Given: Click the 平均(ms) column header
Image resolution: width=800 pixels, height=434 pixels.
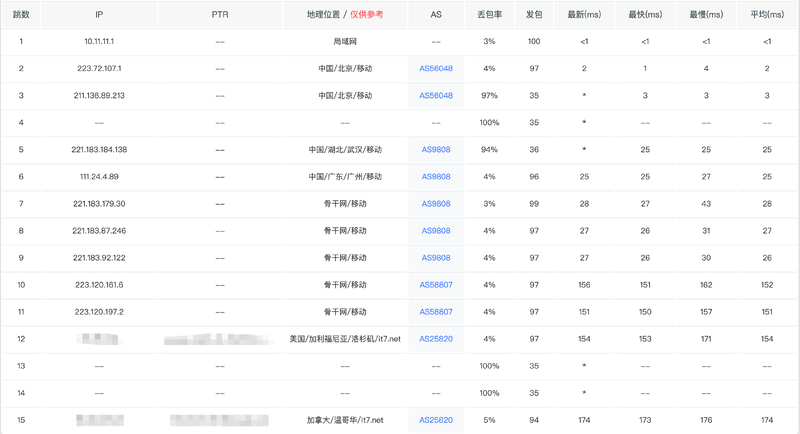Looking at the screenshot, I should point(767,14).
